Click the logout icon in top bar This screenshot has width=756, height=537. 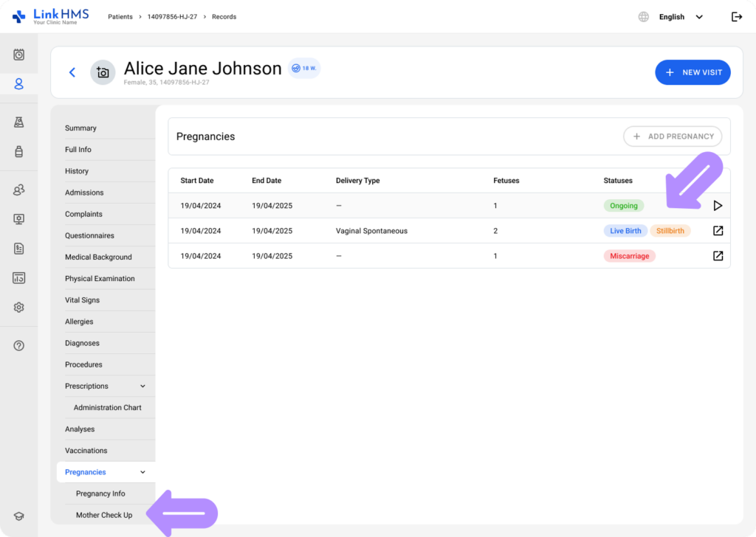point(736,17)
